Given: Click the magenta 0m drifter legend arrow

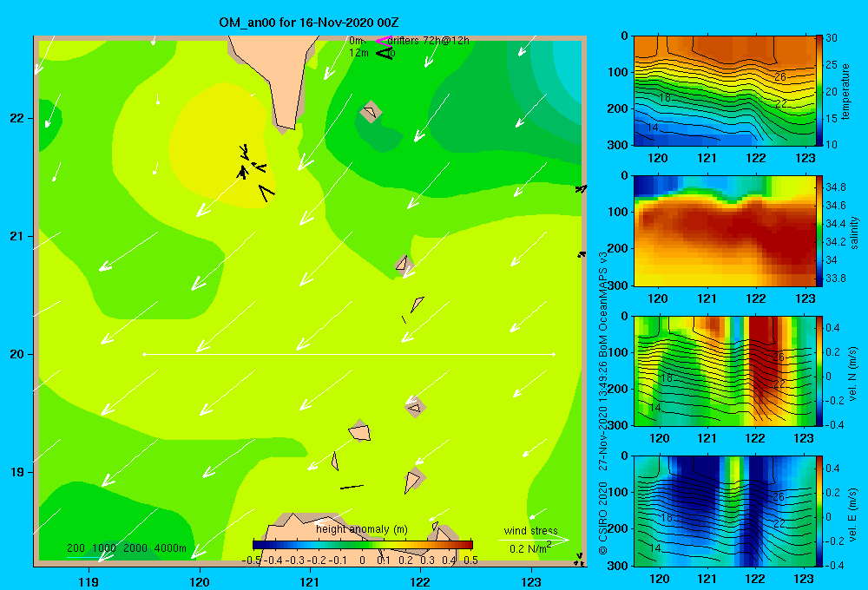Looking at the screenshot, I should pyautogui.click(x=384, y=41).
